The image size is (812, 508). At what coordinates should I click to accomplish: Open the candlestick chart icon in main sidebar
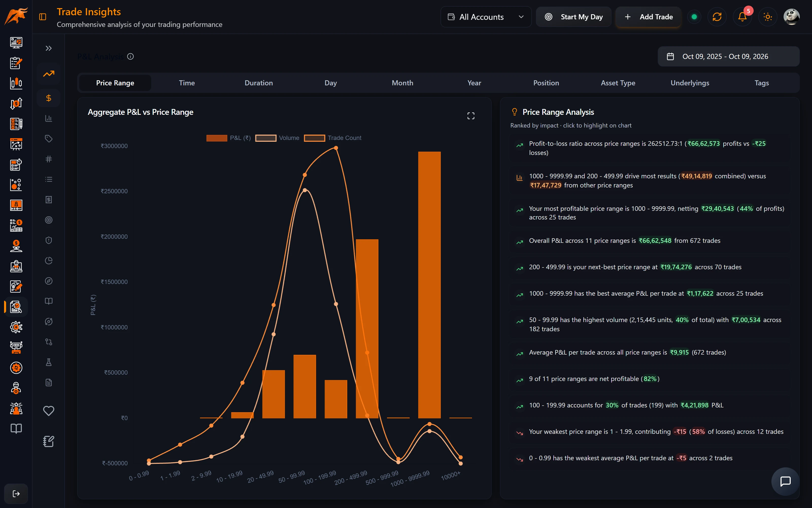16,83
